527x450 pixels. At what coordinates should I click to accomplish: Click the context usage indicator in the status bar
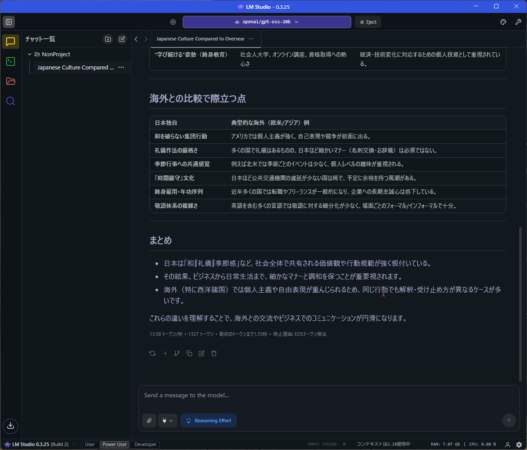coord(383,444)
